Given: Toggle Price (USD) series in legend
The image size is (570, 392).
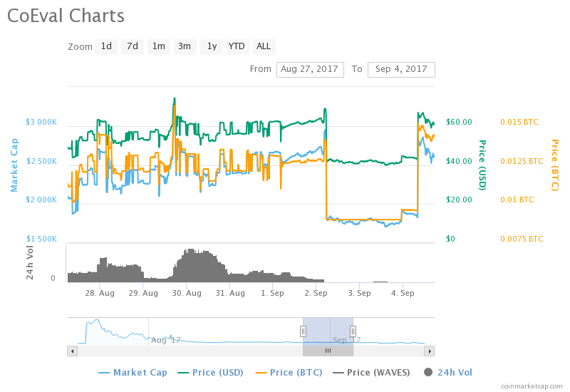Looking at the screenshot, I should pyautogui.click(x=210, y=372).
